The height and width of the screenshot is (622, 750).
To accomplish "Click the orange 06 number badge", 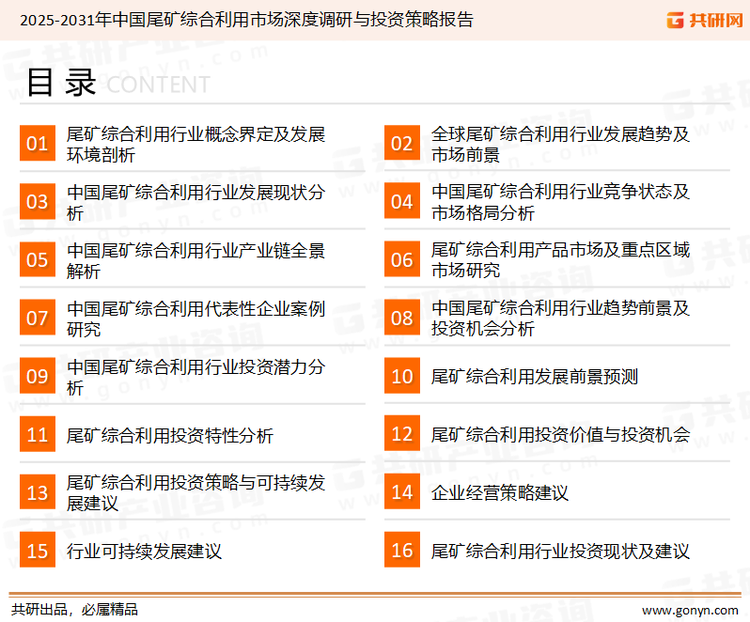I will coord(402,259).
